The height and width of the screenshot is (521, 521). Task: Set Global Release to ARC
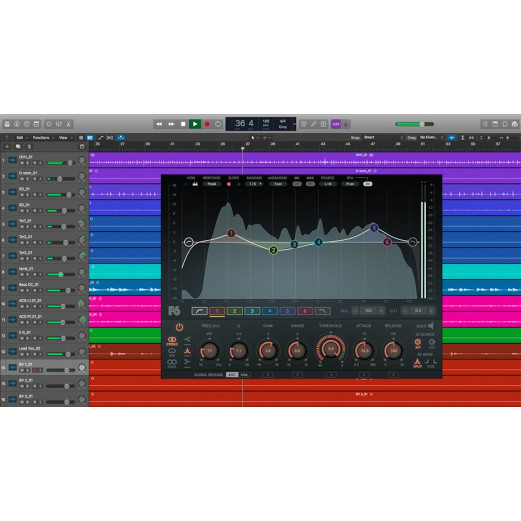tap(232, 375)
